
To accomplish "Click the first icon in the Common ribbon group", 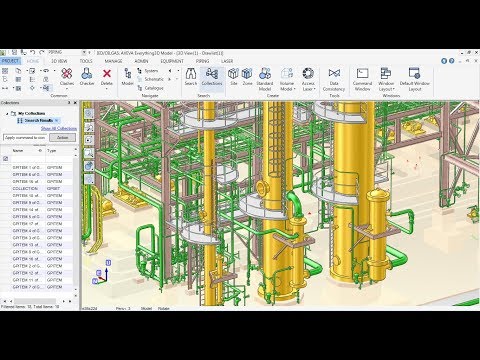I will (x=5, y=71).
